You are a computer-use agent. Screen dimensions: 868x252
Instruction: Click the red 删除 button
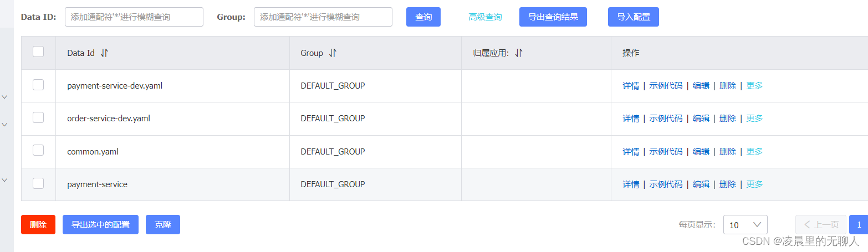[38, 225]
